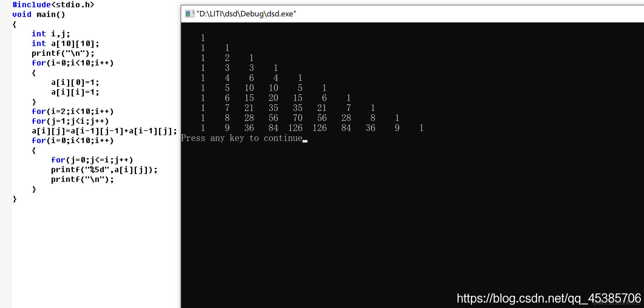Click the dsd.exe console title bar text
The width and height of the screenshot is (644, 308).
[x=246, y=14]
